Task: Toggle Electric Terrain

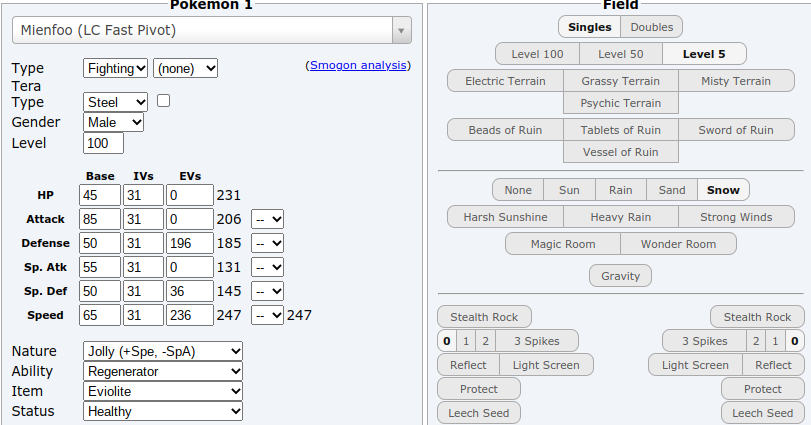Action: [505, 81]
